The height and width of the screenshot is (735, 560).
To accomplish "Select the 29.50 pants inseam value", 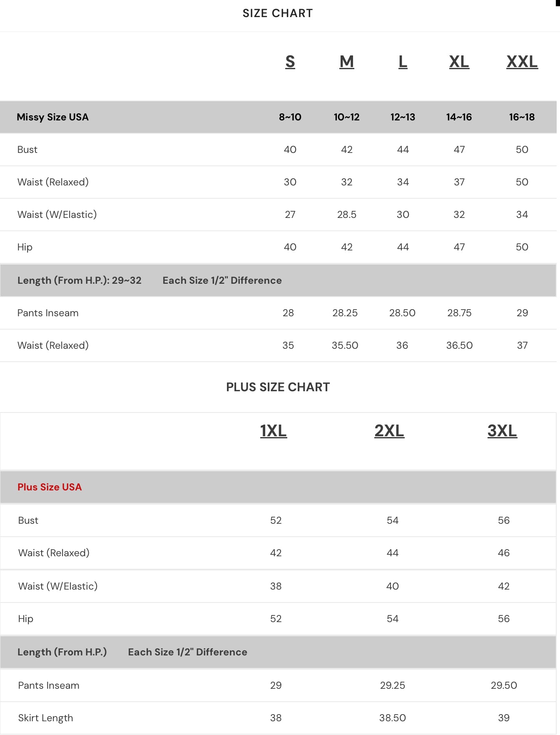I will pos(504,685).
